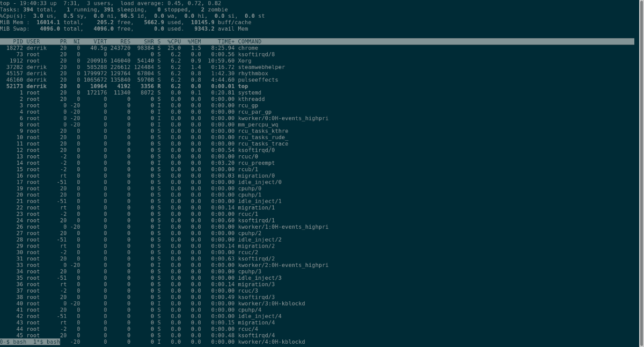Viewport: 644px width, 347px height.
Task: Click PID 18272 in the process list
Action: [14, 48]
